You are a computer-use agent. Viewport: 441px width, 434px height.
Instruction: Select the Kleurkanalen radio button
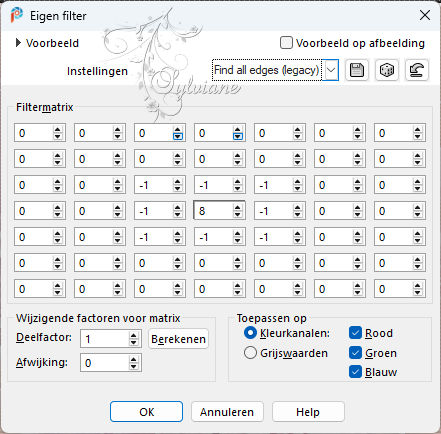(250, 333)
